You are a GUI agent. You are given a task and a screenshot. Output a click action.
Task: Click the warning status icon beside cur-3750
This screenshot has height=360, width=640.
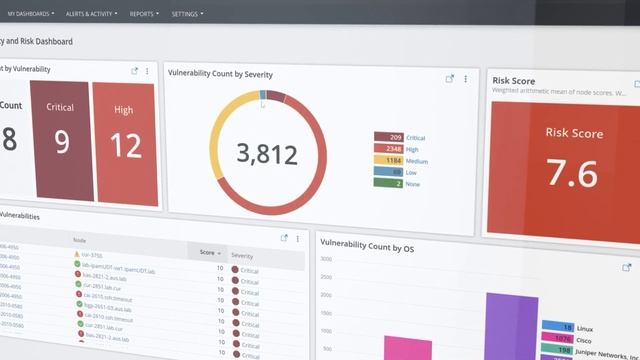click(x=77, y=254)
